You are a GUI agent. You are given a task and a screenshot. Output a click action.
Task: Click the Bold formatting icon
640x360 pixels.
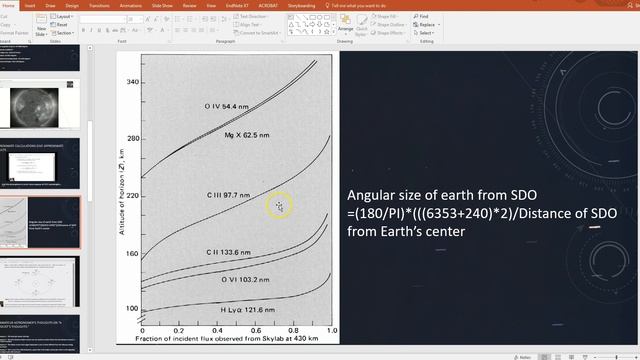pos(84,30)
